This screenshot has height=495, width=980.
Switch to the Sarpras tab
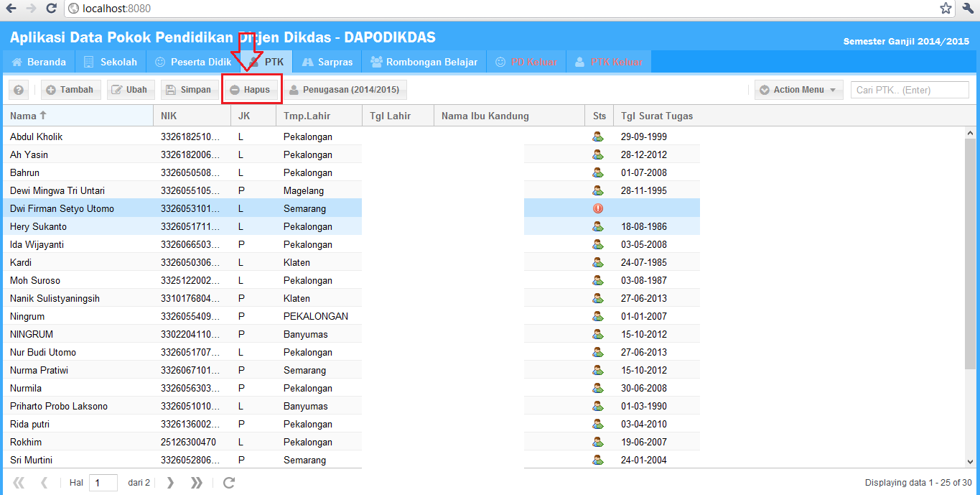[x=327, y=61]
